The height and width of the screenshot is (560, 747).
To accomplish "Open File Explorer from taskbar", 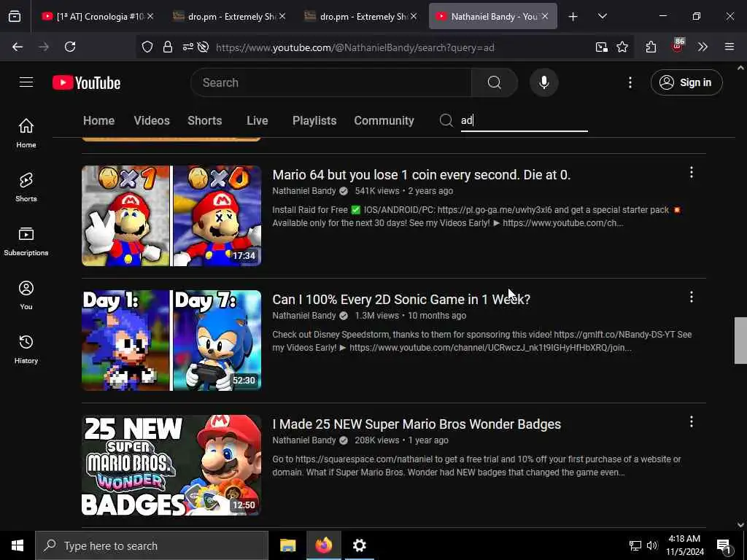I will pyautogui.click(x=287, y=545).
